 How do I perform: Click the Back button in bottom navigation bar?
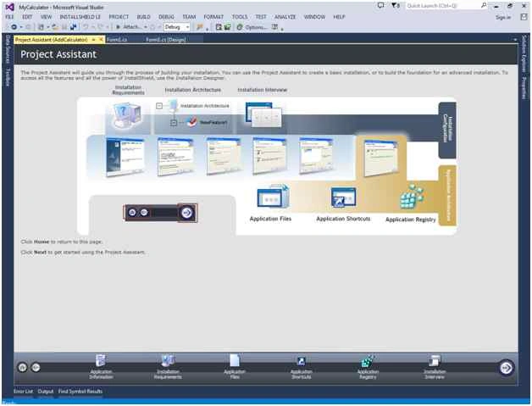click(x=36, y=367)
